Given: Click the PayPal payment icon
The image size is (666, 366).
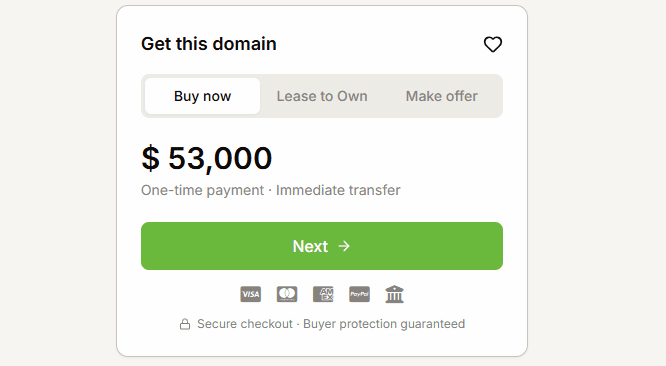Looking at the screenshot, I should coord(359,294).
